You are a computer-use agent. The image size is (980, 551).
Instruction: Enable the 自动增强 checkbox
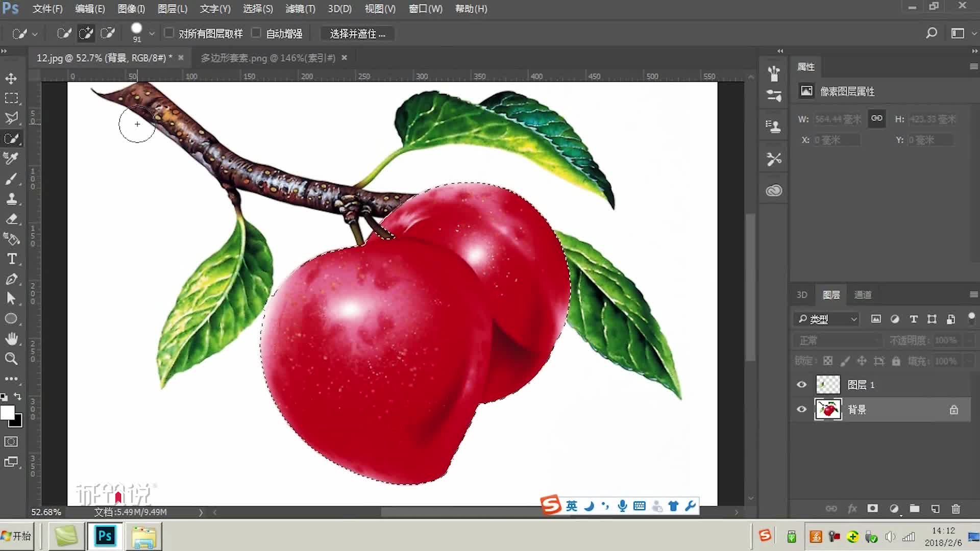(256, 33)
